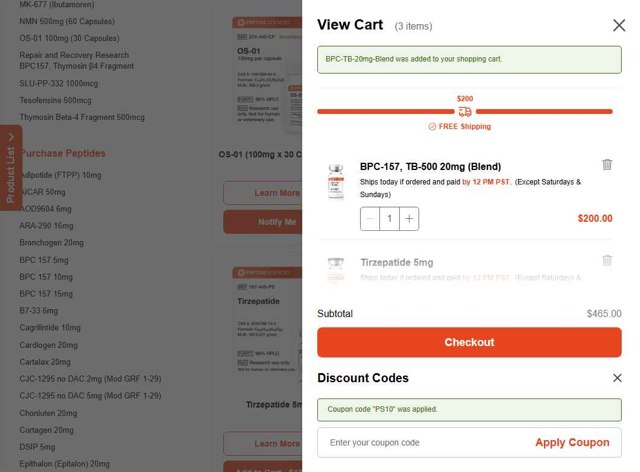Viewport: 640px width, 472px height.
Task: Open the BPC-157 blend product thumbnail
Action: pyautogui.click(x=335, y=182)
